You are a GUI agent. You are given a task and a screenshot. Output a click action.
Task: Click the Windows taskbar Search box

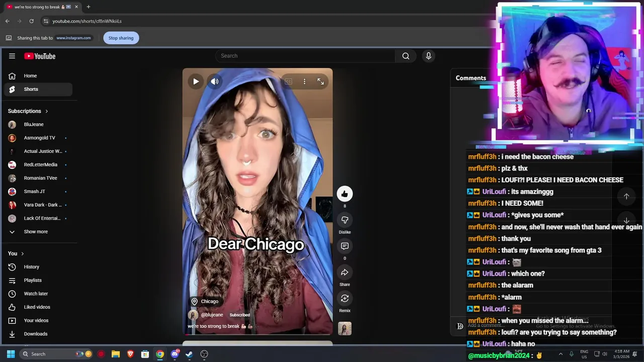[57, 354]
